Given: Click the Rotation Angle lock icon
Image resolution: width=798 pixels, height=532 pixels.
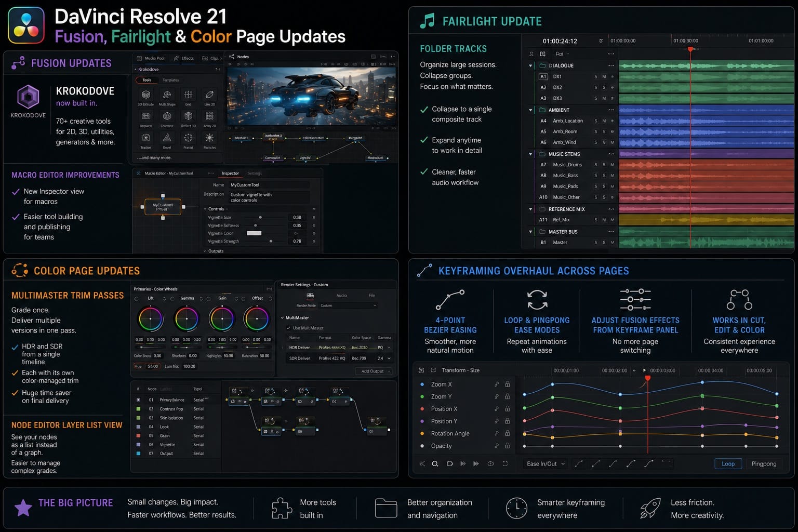Looking at the screenshot, I should tap(507, 433).
